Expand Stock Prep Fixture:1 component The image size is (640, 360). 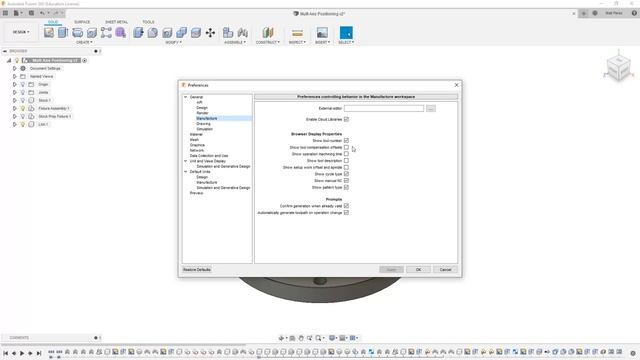(15, 116)
